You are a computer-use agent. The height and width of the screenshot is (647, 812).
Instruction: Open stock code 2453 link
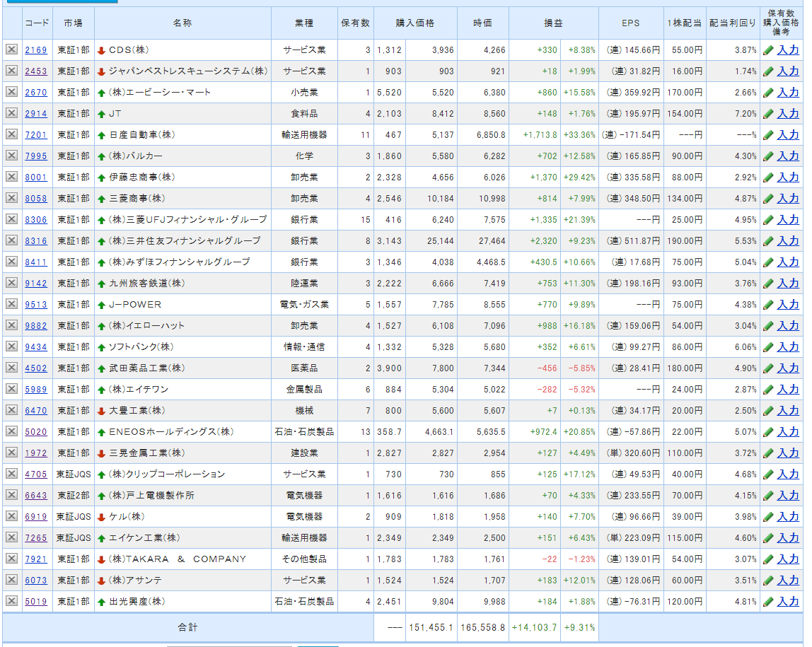pos(36,71)
